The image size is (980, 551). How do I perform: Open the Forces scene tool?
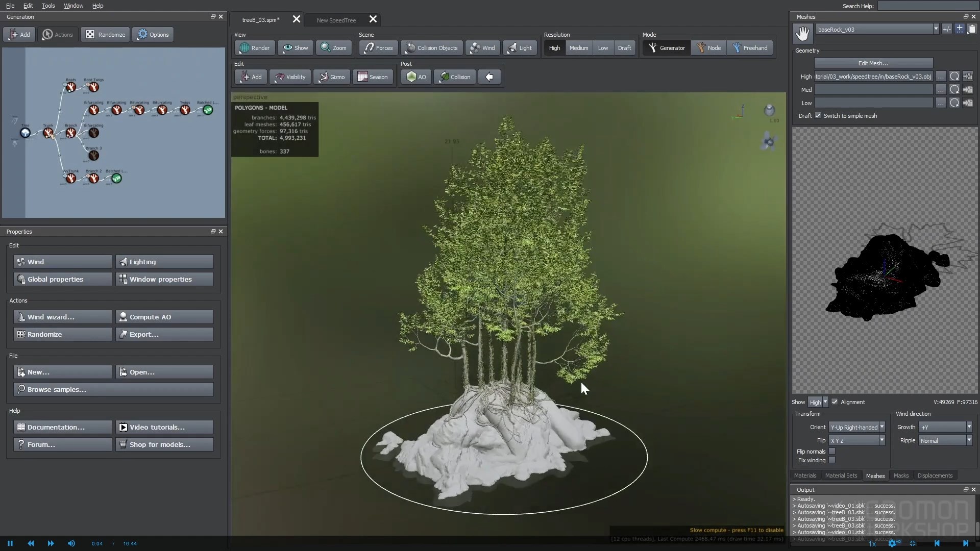coord(378,47)
